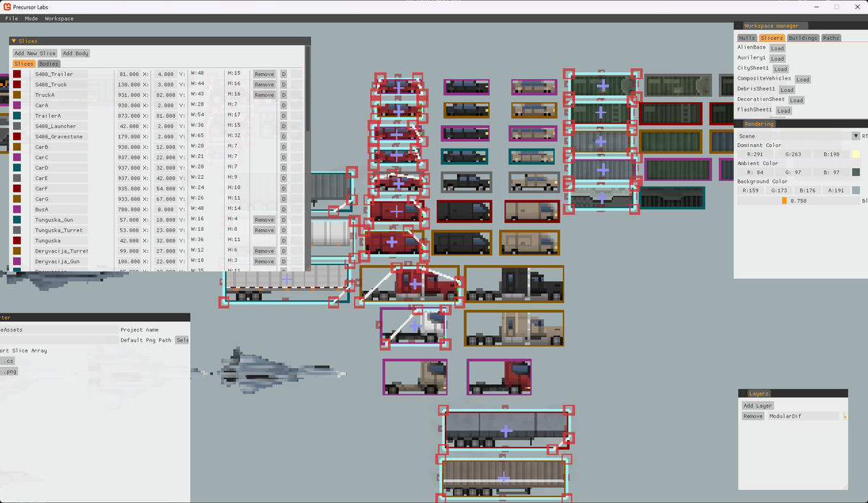
Task: Open the Hulls tab in Workspace manager
Action: 746,38
